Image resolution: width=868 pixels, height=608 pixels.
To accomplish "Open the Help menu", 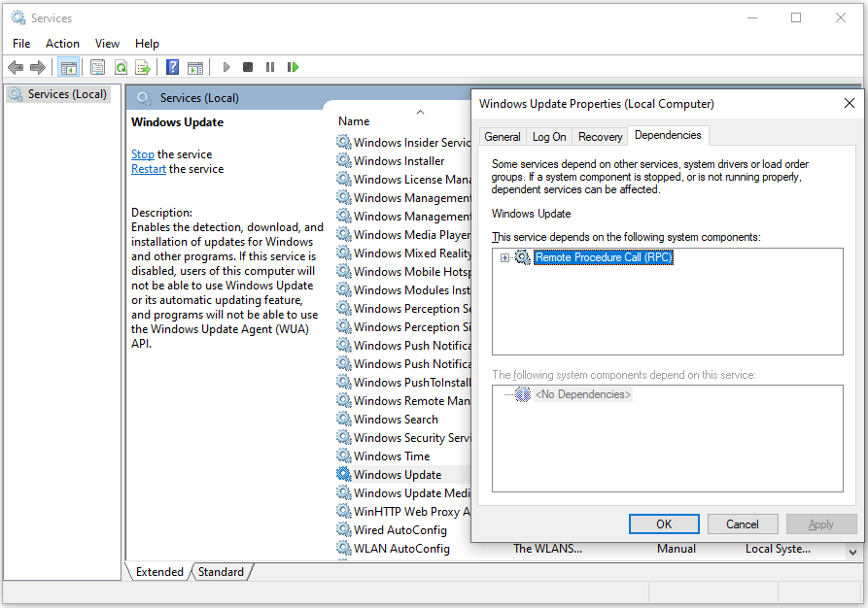I will tap(147, 43).
